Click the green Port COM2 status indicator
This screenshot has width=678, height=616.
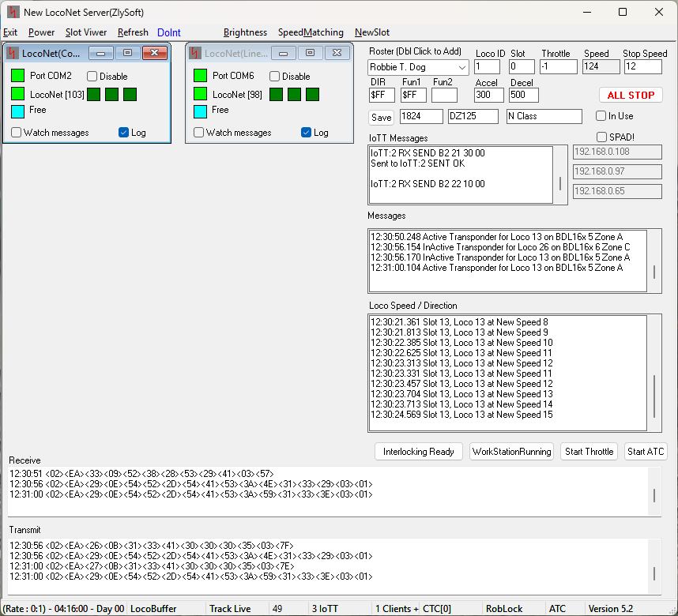tap(18, 76)
